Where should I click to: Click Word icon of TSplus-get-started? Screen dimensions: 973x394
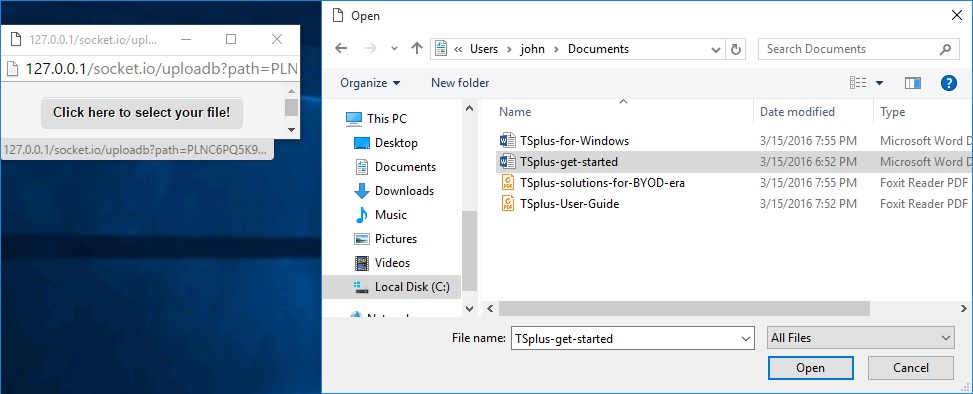(508, 162)
